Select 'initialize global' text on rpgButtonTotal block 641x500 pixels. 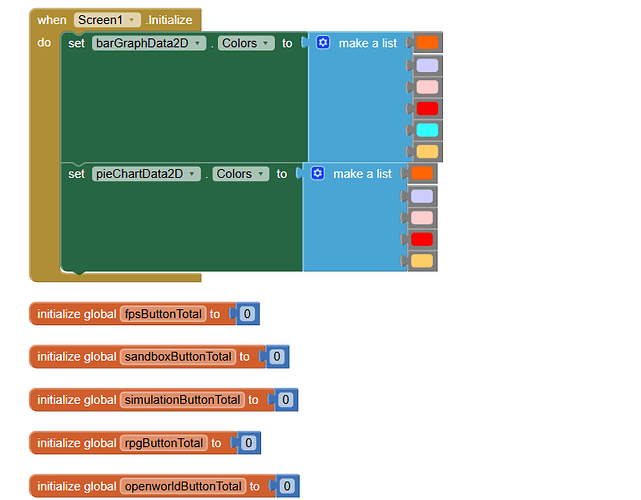tap(77, 443)
